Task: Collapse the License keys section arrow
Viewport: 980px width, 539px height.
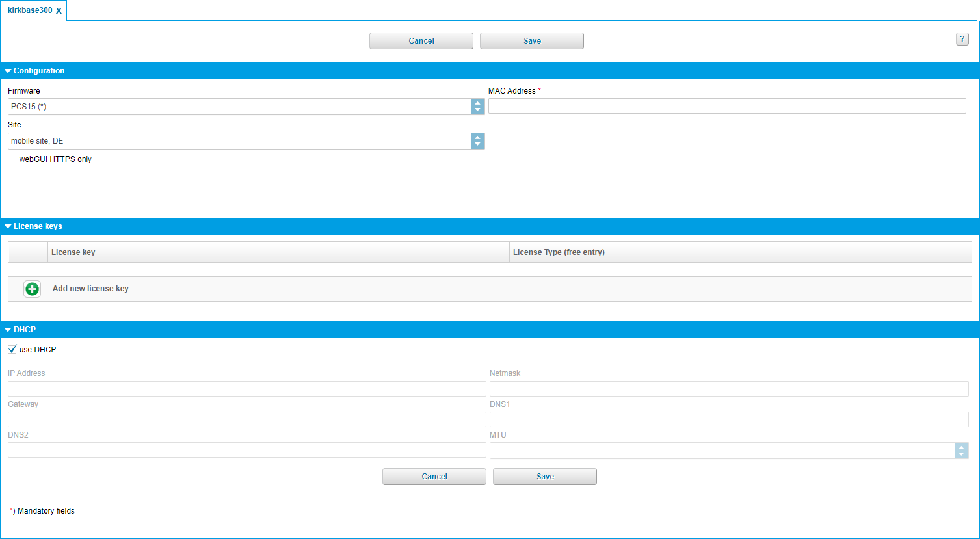Action: click(8, 226)
